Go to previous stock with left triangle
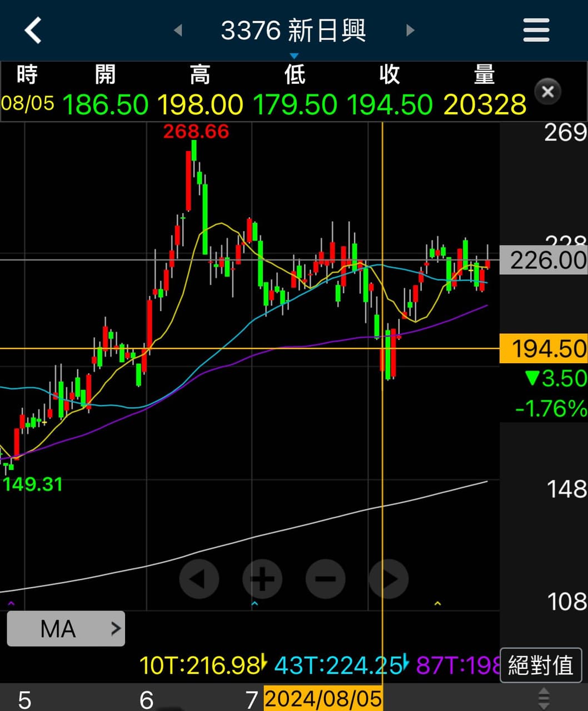The height and width of the screenshot is (711, 588). click(x=178, y=30)
